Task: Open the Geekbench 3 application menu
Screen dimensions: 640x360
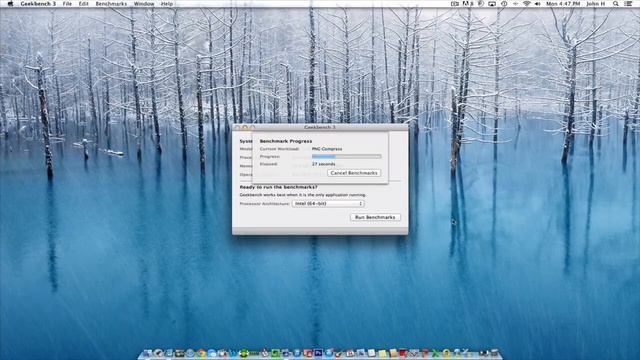Action: point(38,4)
